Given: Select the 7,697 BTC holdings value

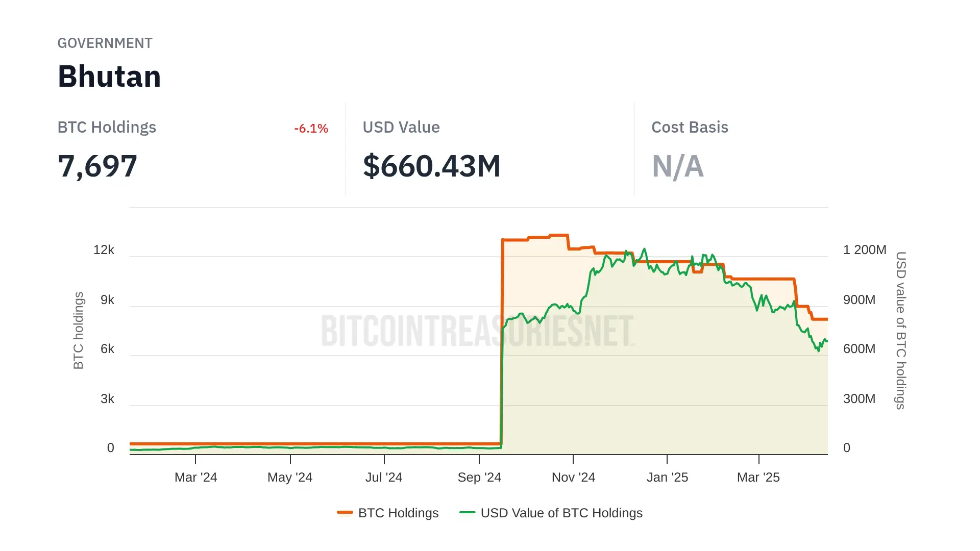Looking at the screenshot, I should [x=97, y=166].
